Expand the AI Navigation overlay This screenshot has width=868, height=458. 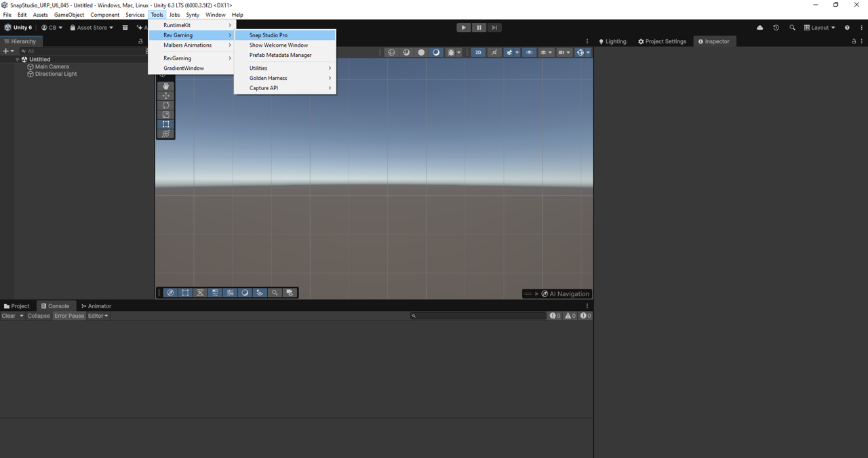536,294
